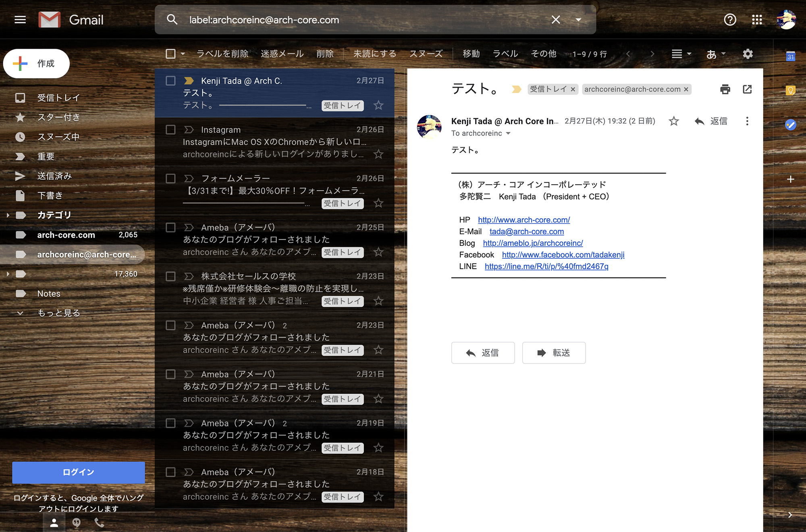
Task: Open Google apps grid icon
Action: tap(757, 20)
